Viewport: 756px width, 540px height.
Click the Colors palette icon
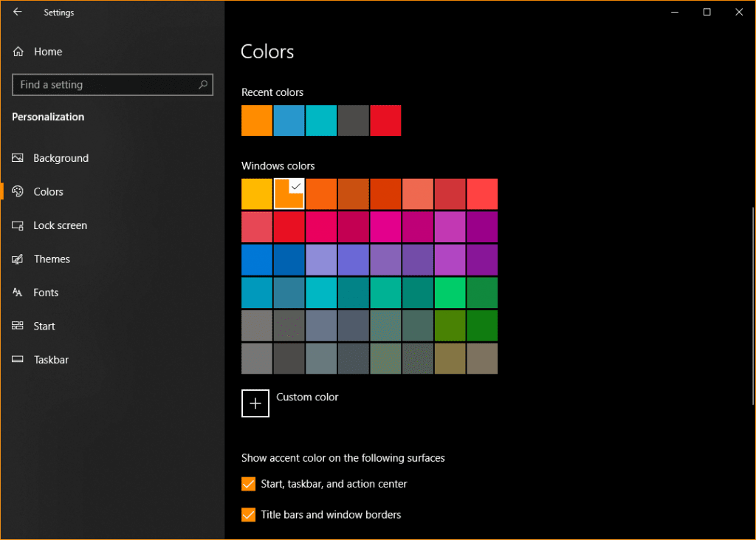click(16, 191)
